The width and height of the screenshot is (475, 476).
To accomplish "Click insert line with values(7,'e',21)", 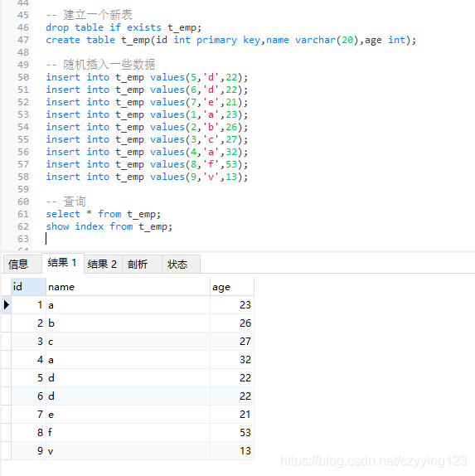I will coord(147,102).
